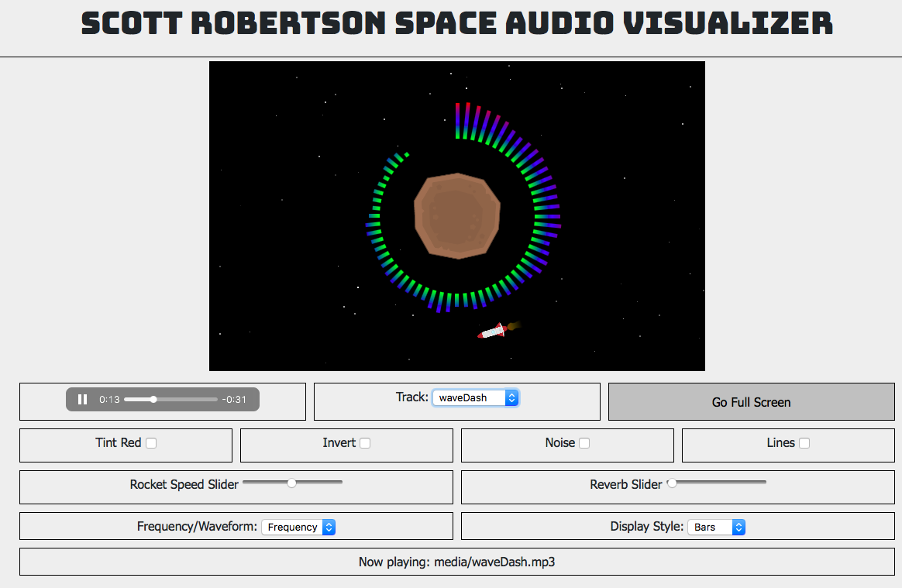Expand the Frequency/Waveform selector
This screenshot has height=588, width=902.
pyautogui.click(x=298, y=527)
